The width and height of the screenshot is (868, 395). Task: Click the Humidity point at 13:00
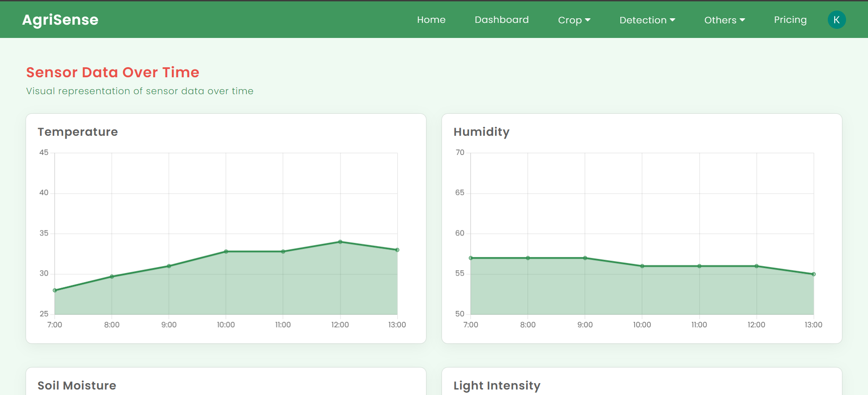pyautogui.click(x=814, y=274)
